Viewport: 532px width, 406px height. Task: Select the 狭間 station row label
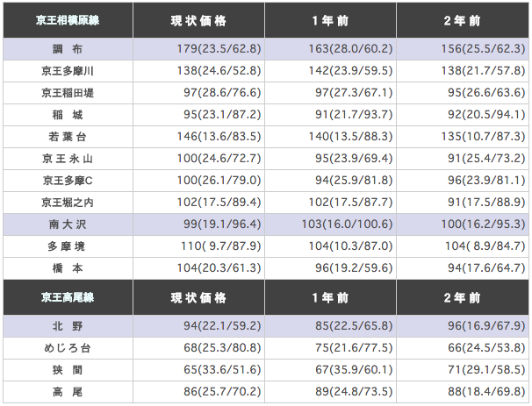click(x=68, y=371)
